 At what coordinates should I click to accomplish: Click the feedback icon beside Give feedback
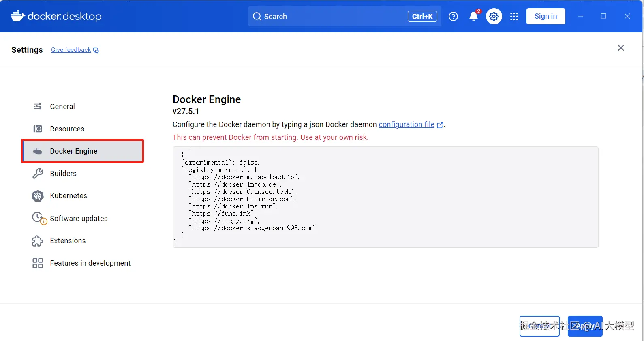[x=96, y=50]
